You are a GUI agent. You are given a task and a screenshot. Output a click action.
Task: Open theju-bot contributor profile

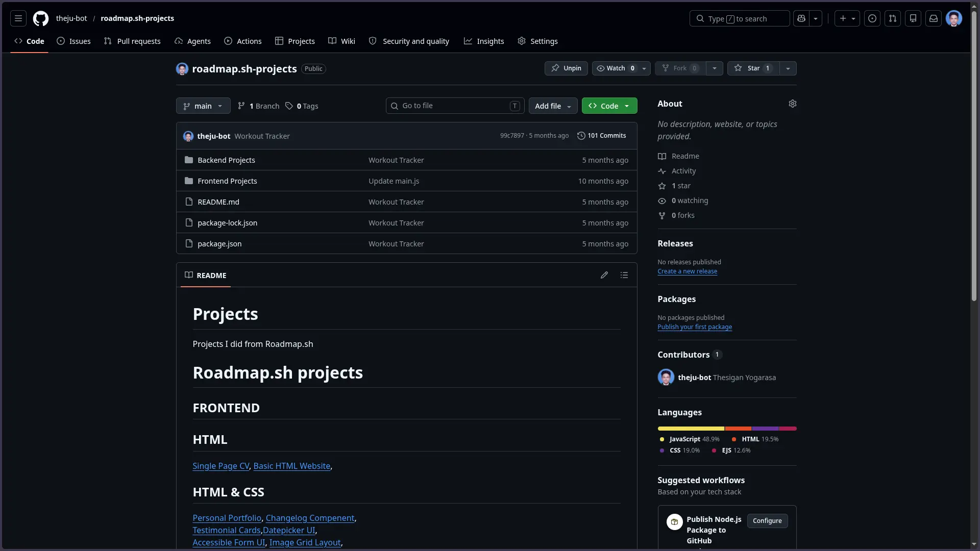694,378
